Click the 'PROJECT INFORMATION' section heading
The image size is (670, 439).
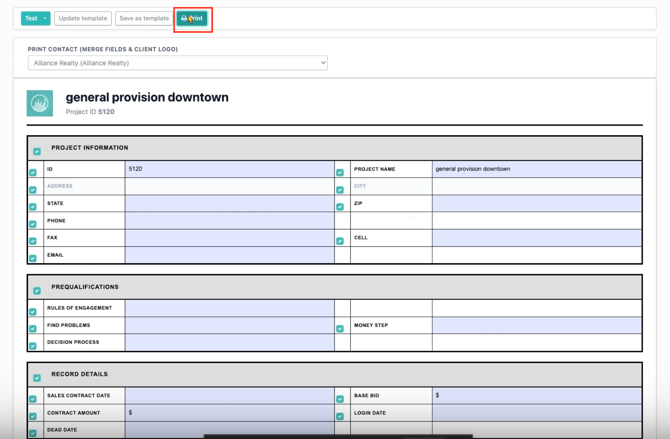[90, 147]
